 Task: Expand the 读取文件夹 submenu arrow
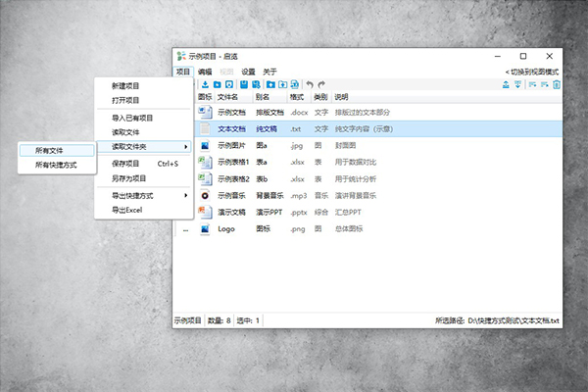point(185,147)
